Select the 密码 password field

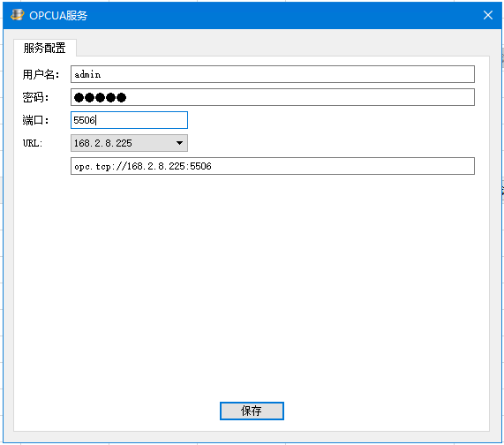click(x=273, y=97)
